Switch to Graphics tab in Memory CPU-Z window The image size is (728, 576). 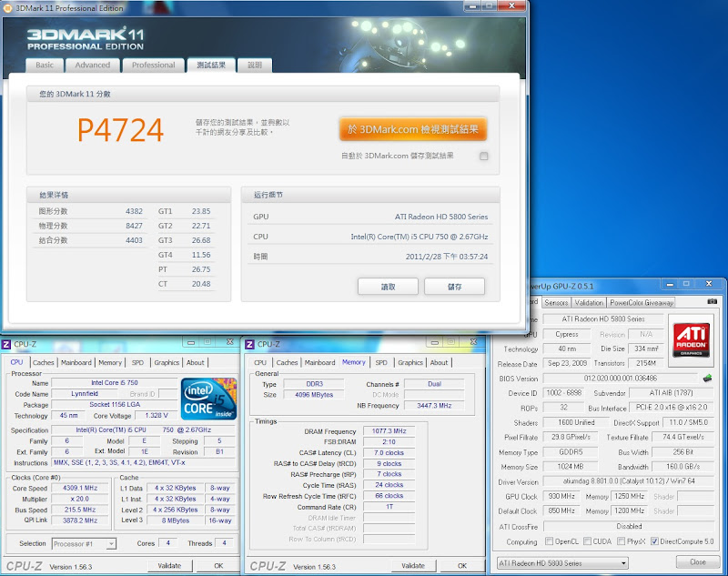point(410,362)
